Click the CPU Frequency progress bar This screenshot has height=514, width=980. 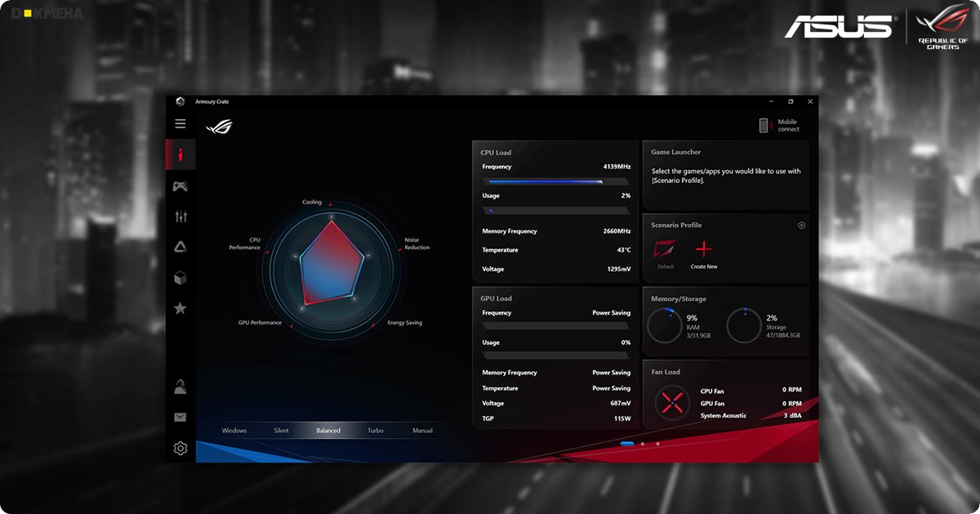coord(556,181)
